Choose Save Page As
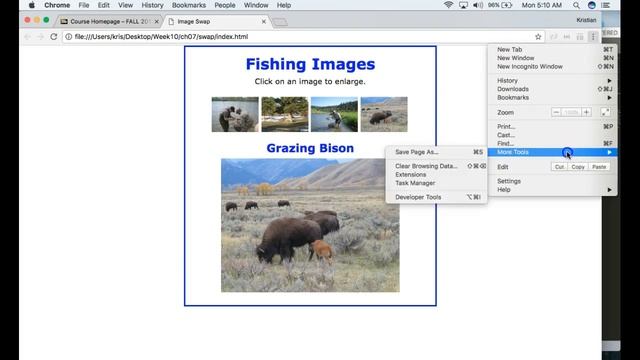This screenshot has height=360, width=640. click(436, 152)
